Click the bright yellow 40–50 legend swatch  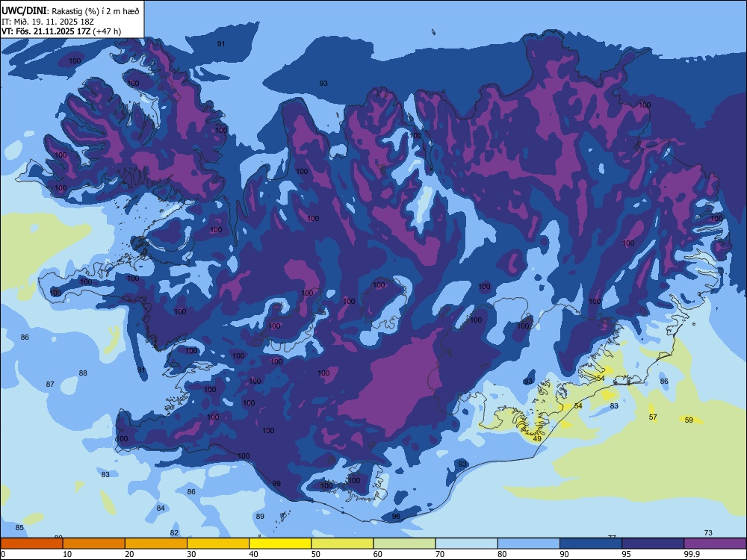click(280, 544)
